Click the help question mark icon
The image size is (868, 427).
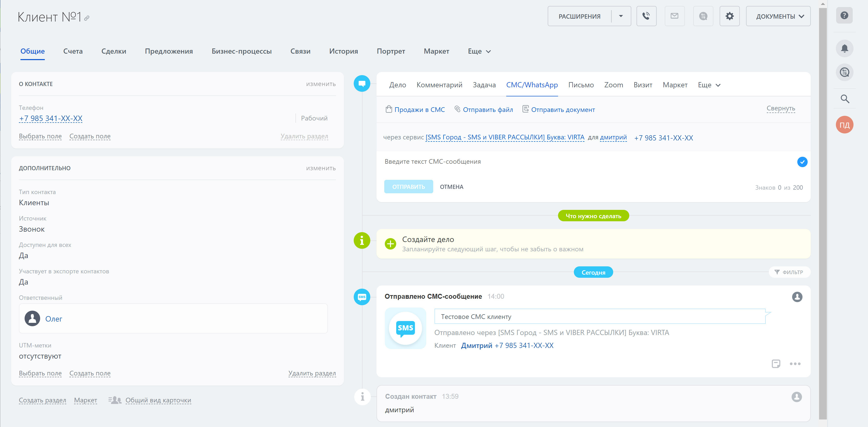pyautogui.click(x=844, y=15)
